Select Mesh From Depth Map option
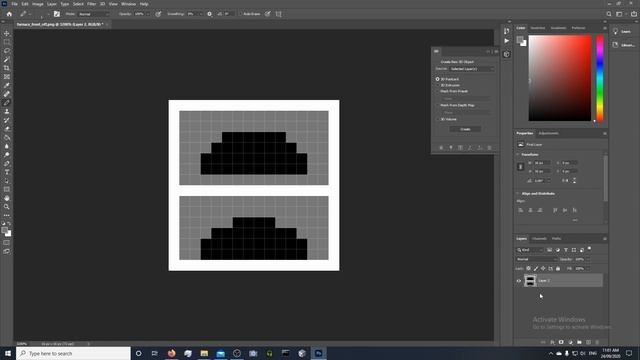640x360 pixels. pyautogui.click(x=438, y=105)
